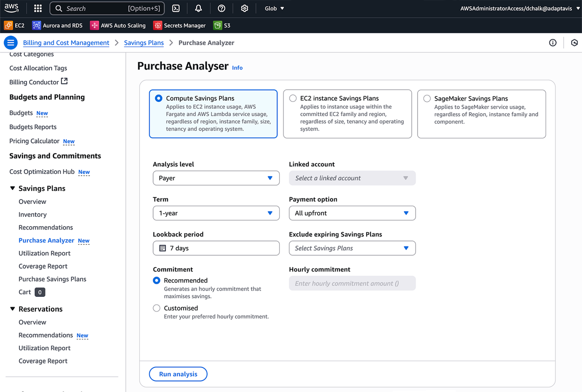582x392 pixels.
Task: Open the notifications bell
Action: tap(198, 9)
